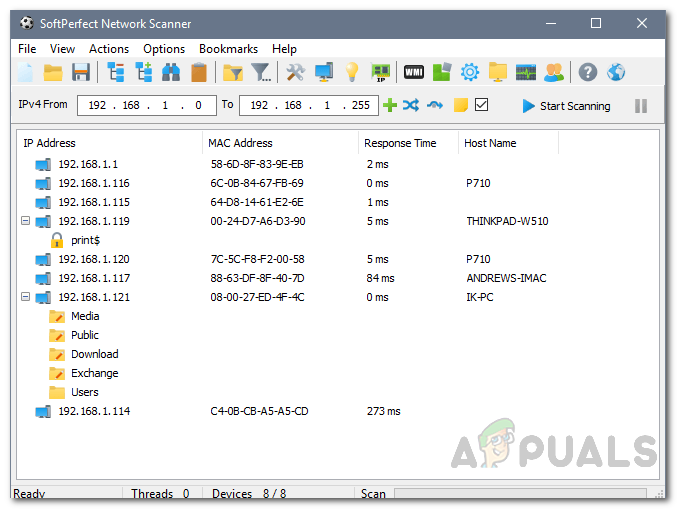Image resolution: width=677 pixels, height=509 pixels.
Task: Click the 273 ms response time
Action: (x=383, y=411)
